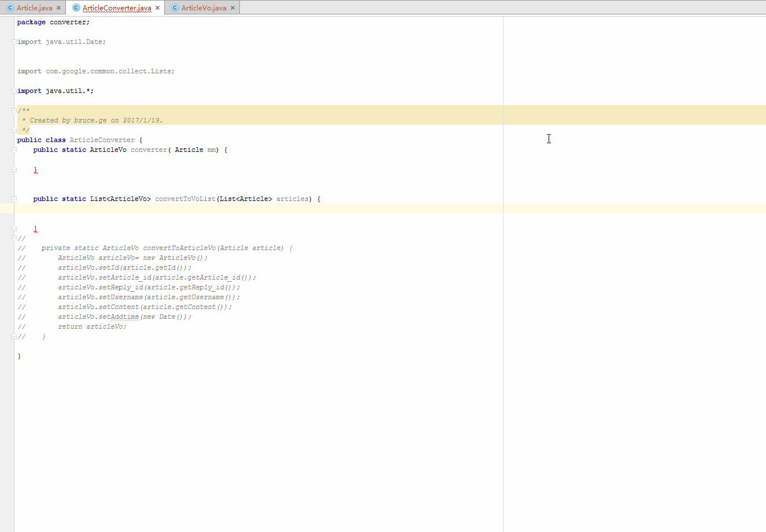Close the ArticleVo.java tab
The image size is (766, 532).
[233, 8]
